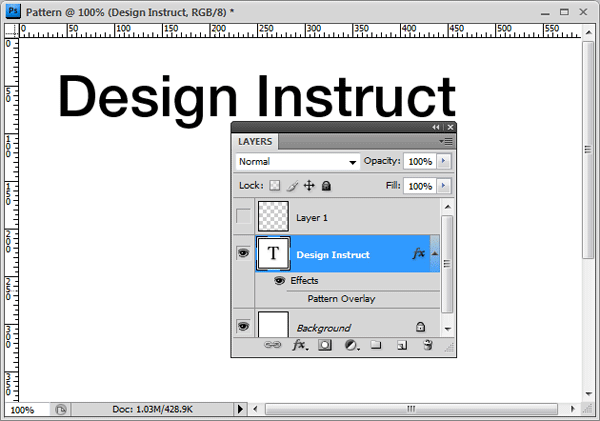Click the Pattern Overlay effect

point(341,299)
